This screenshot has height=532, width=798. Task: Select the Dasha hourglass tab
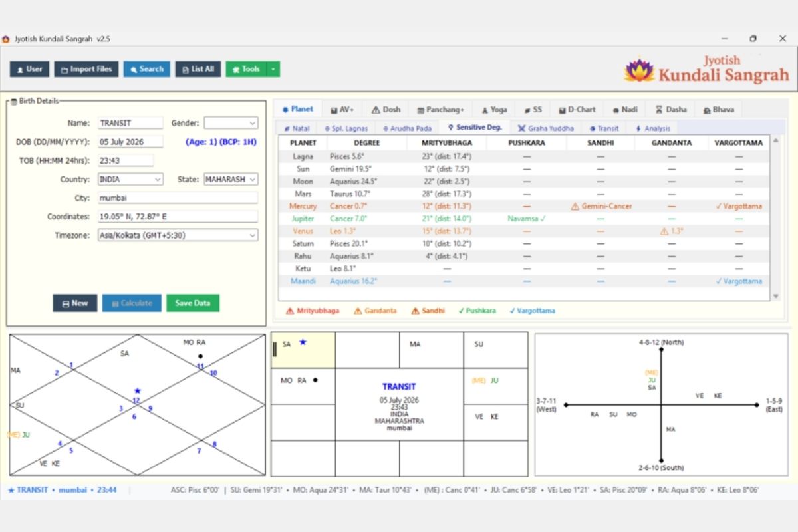point(671,110)
